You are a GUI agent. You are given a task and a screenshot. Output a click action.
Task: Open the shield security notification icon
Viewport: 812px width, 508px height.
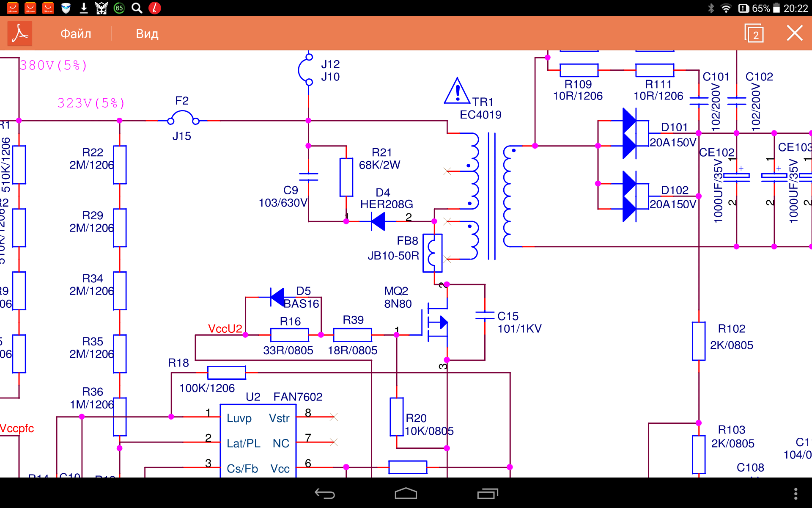[66, 8]
